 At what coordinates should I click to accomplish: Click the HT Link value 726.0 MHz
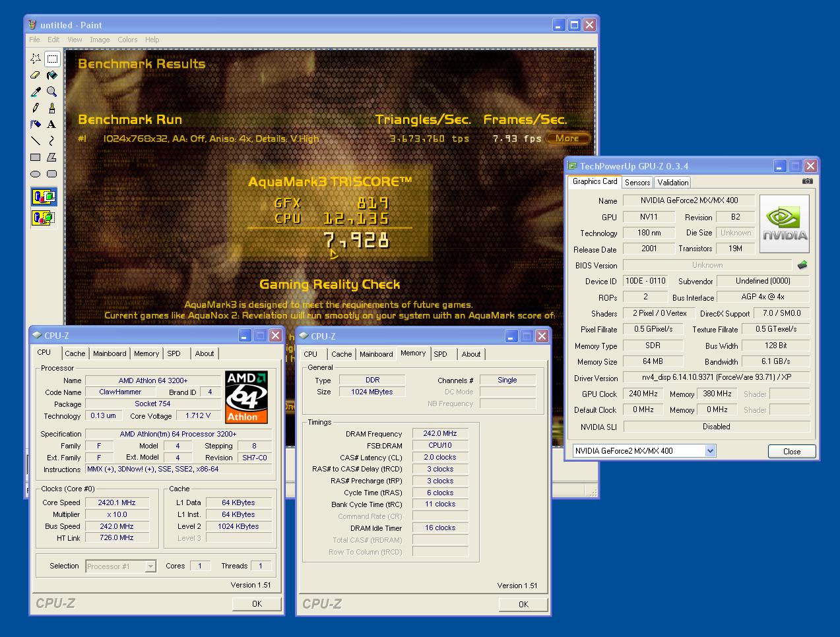117,538
